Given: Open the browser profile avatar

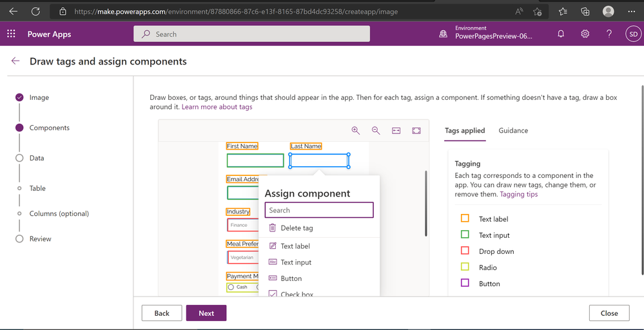Looking at the screenshot, I should tap(609, 12).
